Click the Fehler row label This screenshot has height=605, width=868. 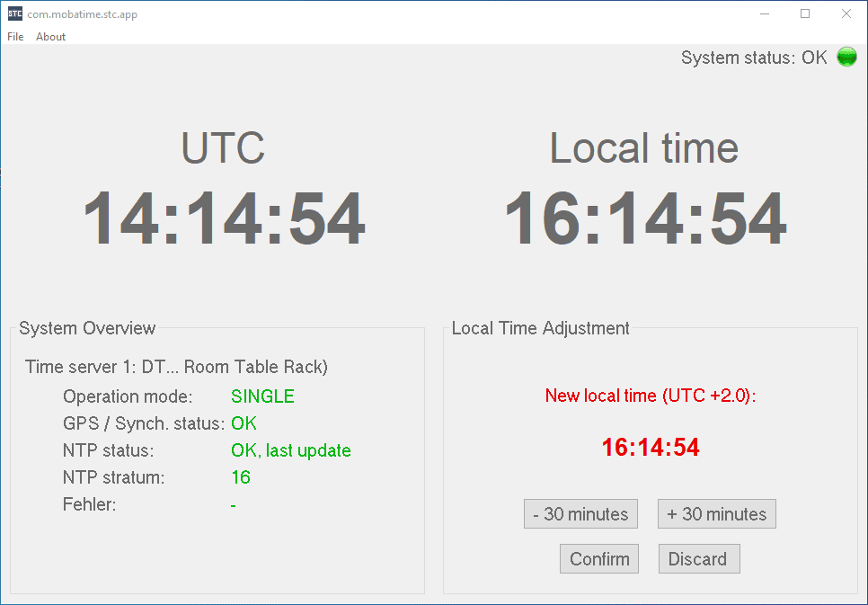(90, 504)
